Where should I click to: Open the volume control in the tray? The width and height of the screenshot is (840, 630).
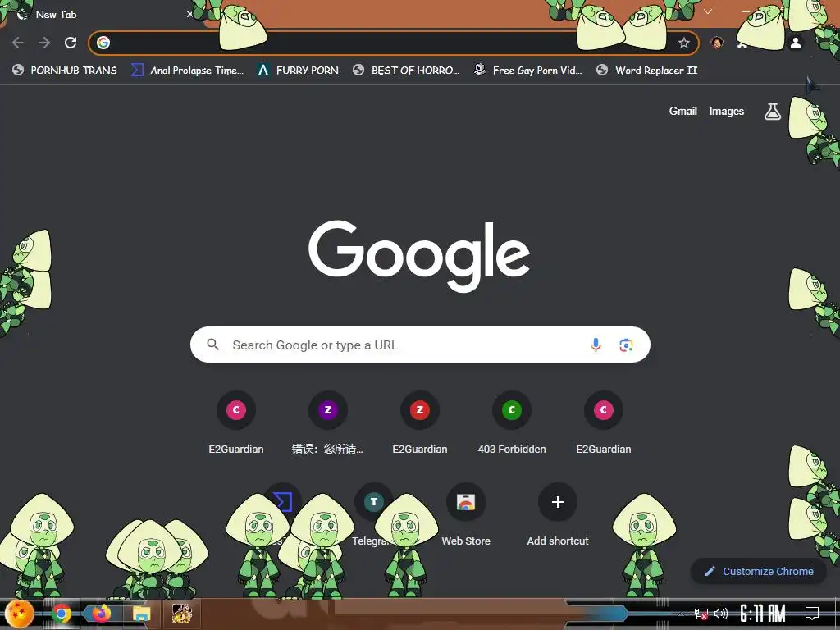pyautogui.click(x=721, y=614)
